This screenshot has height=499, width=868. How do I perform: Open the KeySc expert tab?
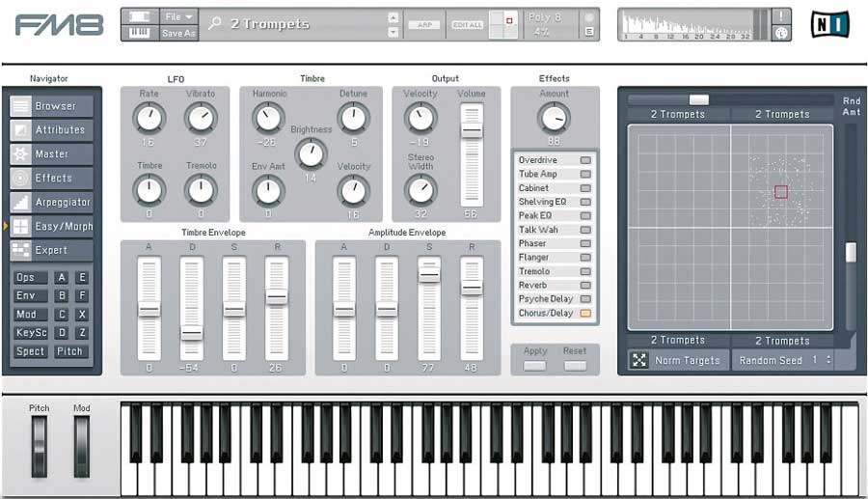tap(31, 333)
